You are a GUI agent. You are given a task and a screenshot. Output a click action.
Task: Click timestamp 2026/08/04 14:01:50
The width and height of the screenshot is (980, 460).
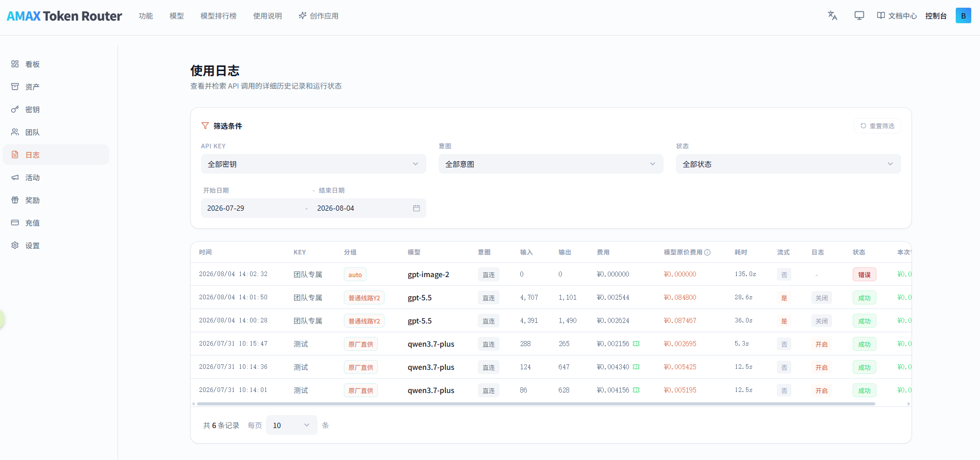tap(234, 297)
